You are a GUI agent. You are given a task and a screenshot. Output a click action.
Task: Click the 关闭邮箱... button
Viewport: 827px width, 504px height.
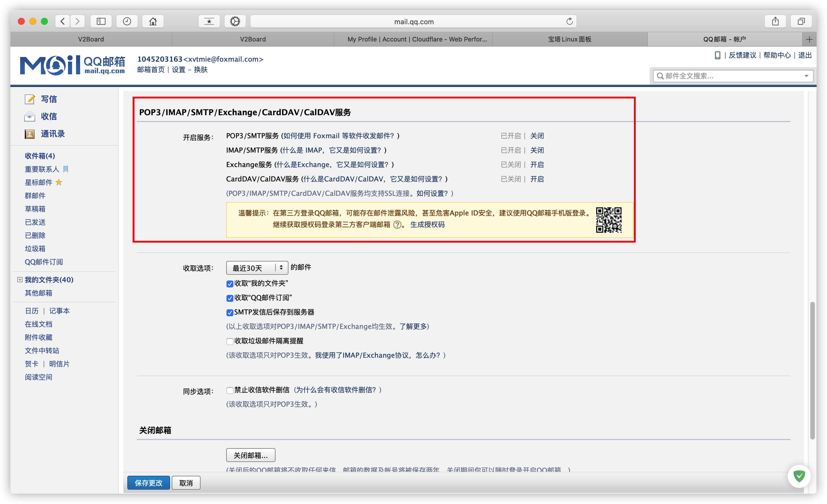[x=251, y=455]
